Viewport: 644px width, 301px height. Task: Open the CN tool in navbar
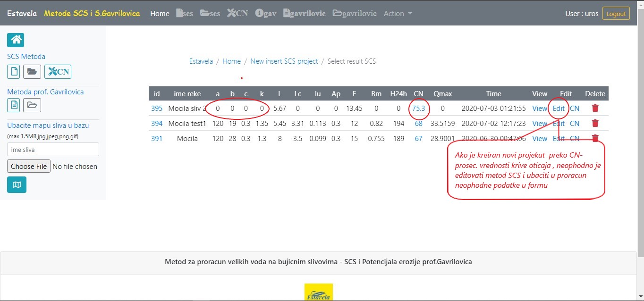pos(237,14)
